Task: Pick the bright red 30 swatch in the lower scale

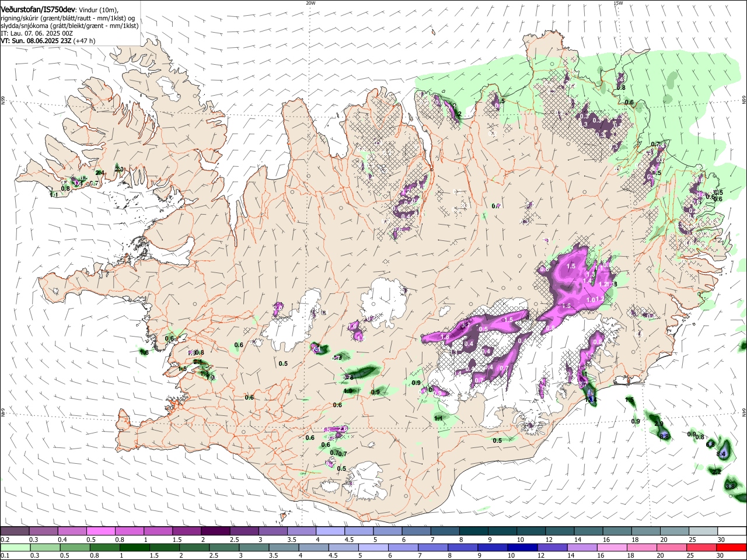Action: [x=732, y=547]
